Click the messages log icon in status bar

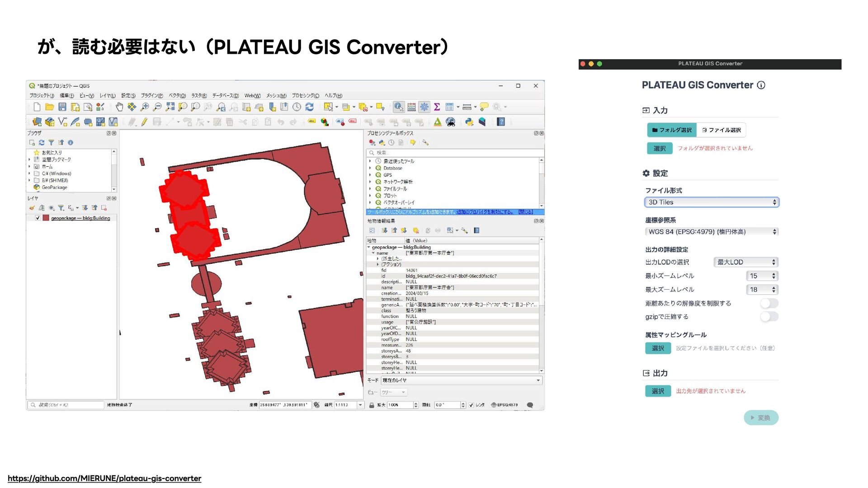click(x=530, y=405)
